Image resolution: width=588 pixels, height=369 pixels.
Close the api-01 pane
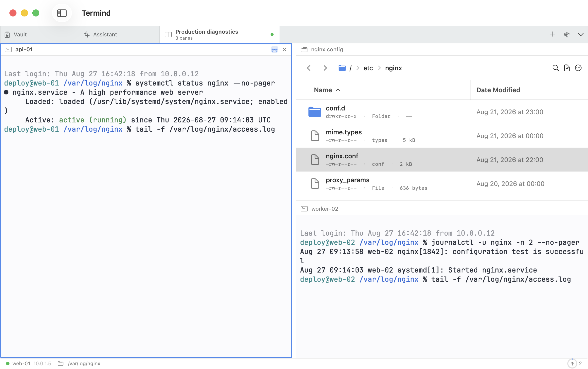(284, 49)
